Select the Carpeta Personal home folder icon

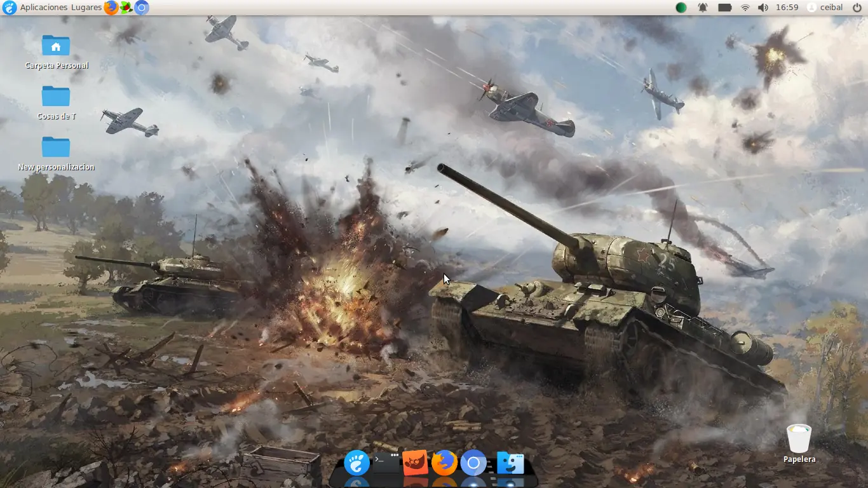pyautogui.click(x=56, y=46)
